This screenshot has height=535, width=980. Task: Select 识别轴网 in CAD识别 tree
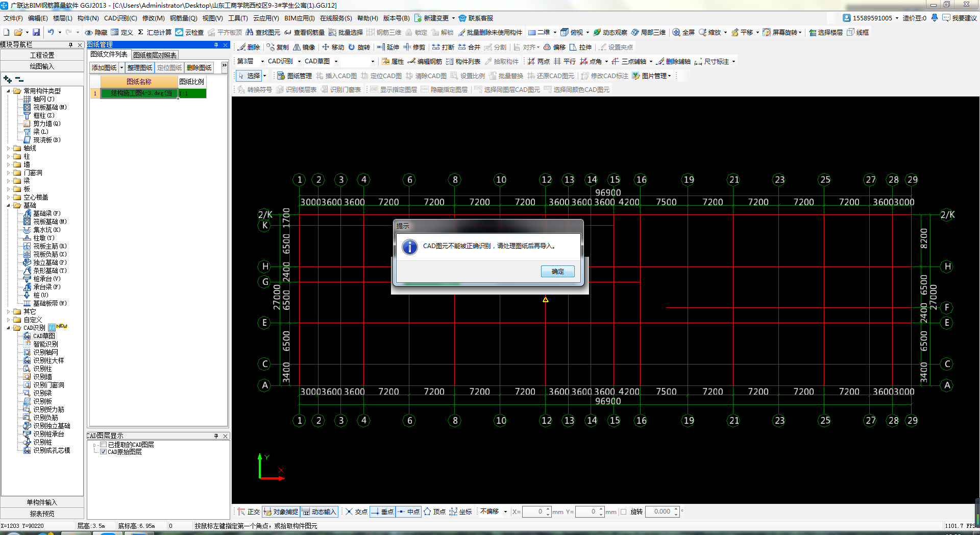(x=45, y=352)
